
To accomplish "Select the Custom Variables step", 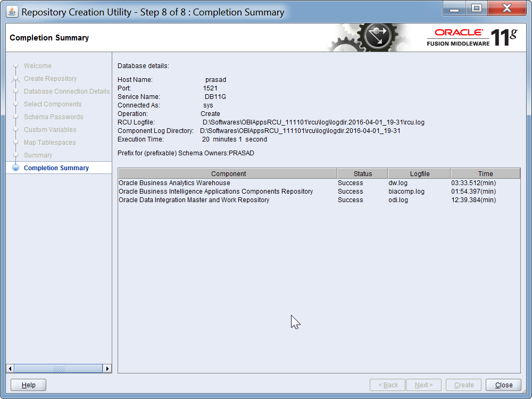I will click(x=50, y=130).
